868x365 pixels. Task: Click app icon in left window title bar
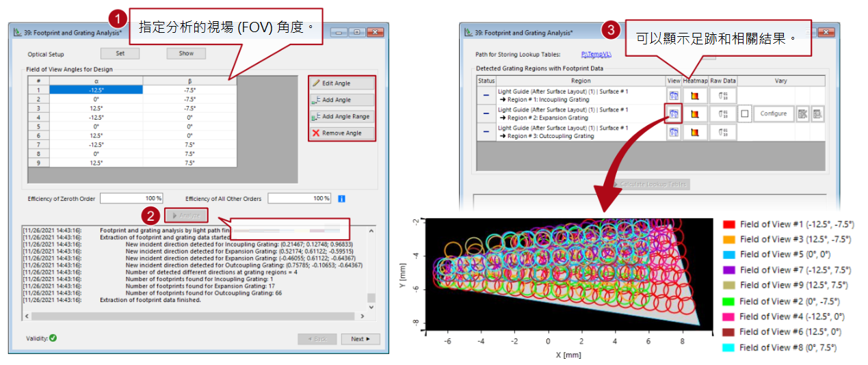coord(18,32)
